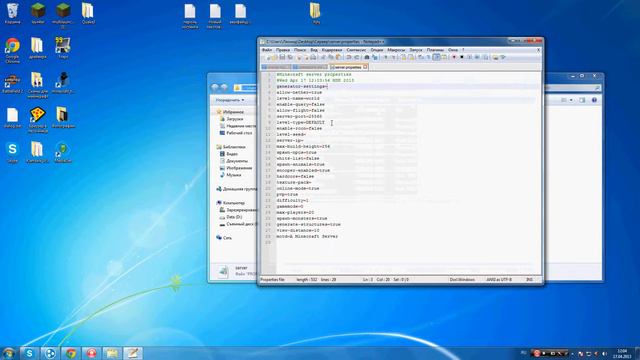640x360 pixels.
Task: Open the Правка menu
Action: coord(282,50)
